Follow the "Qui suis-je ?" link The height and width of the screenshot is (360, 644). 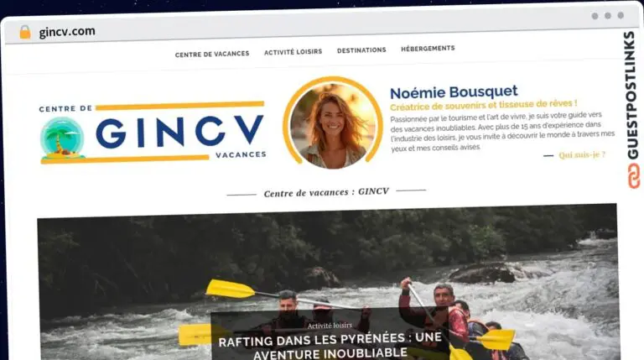[582, 155]
